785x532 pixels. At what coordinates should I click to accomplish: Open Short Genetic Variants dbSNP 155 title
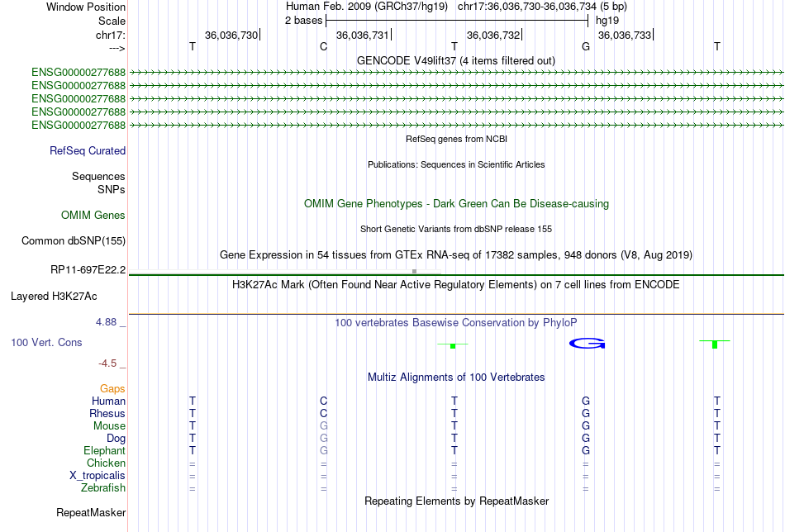click(456, 229)
